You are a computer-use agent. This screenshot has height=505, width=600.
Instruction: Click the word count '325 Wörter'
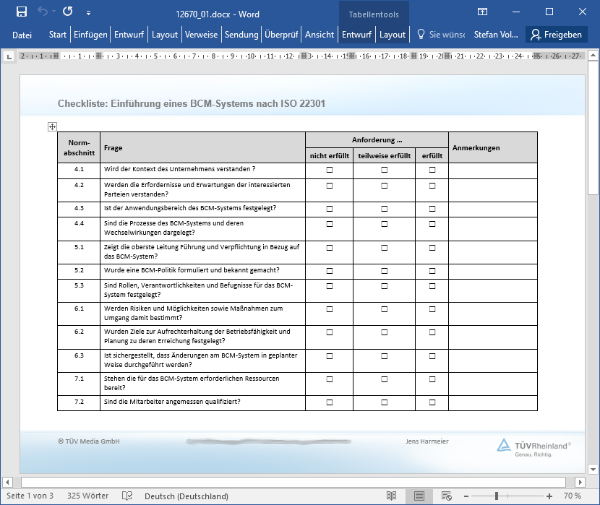(88, 496)
